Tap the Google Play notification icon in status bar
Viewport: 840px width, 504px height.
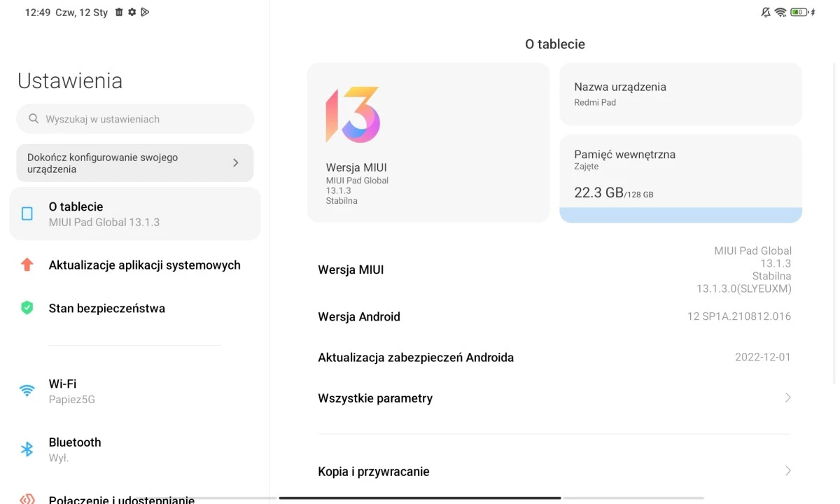[144, 12]
